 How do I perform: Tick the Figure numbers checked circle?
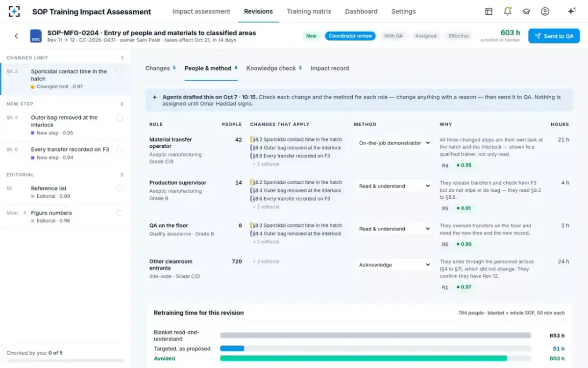[120, 213]
